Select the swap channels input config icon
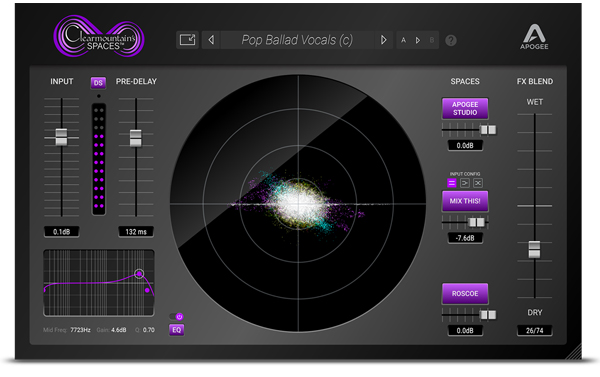 [x=478, y=183]
